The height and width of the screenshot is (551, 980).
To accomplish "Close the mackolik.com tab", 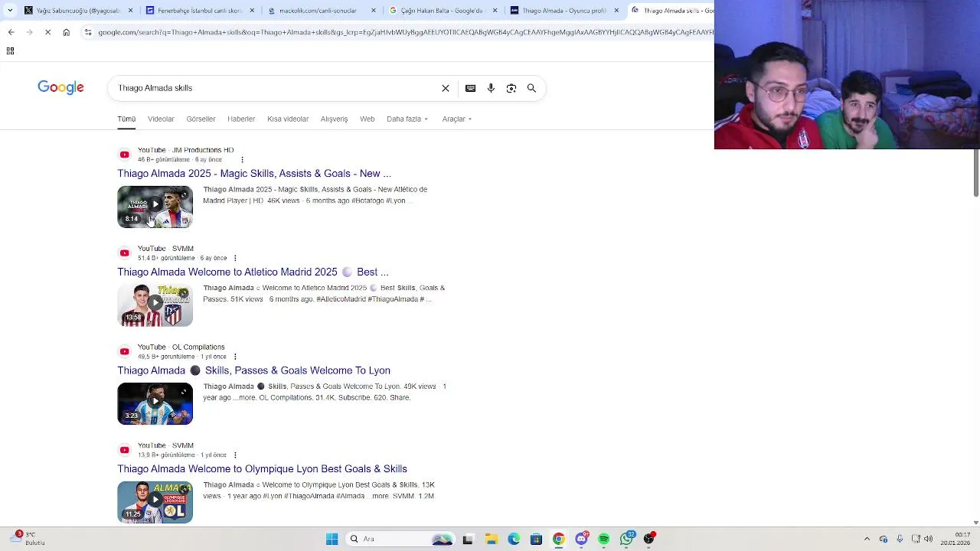I will point(374,11).
